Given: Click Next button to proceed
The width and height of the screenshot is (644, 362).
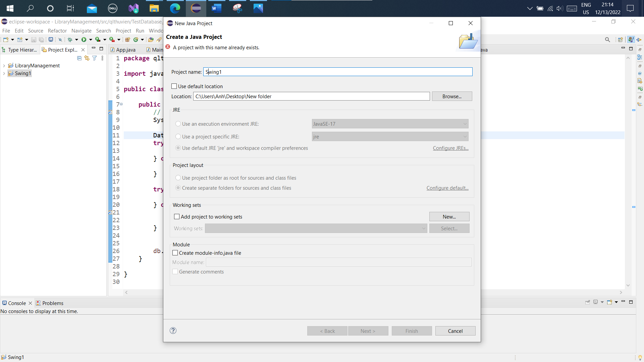Looking at the screenshot, I should click(368, 330).
